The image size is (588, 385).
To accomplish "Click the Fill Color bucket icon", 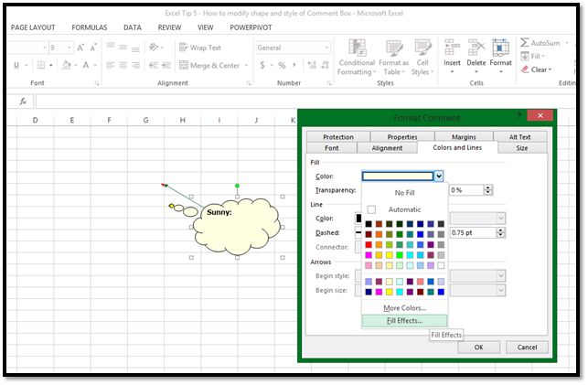I will pos(67,65).
